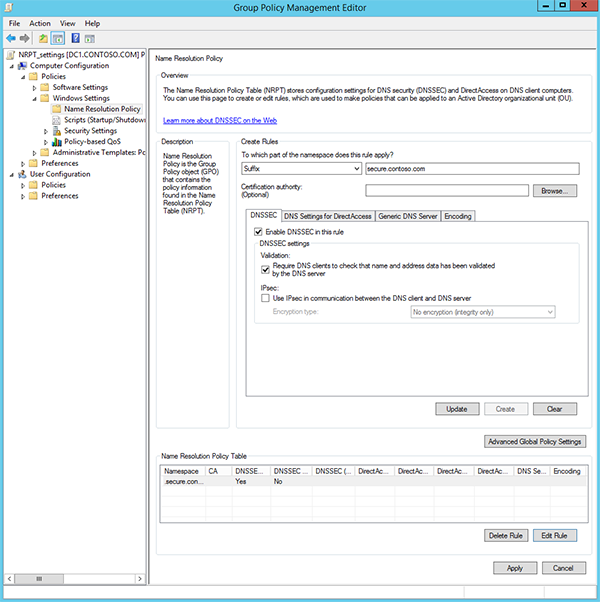Expand the Software Settings tree node
Image resolution: width=600 pixels, height=602 pixels.
(x=33, y=87)
